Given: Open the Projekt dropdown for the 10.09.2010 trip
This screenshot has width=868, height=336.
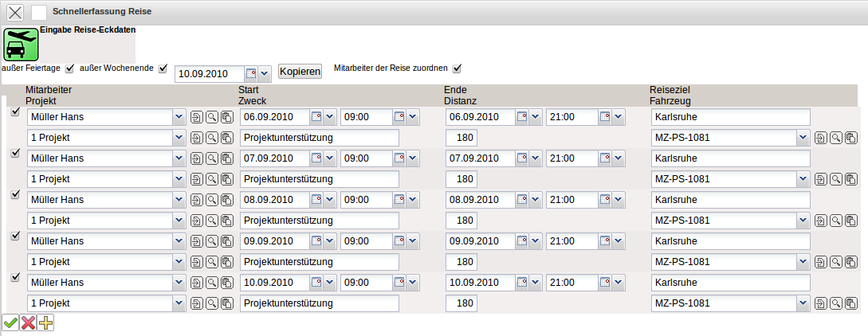Looking at the screenshot, I should coord(179,303).
